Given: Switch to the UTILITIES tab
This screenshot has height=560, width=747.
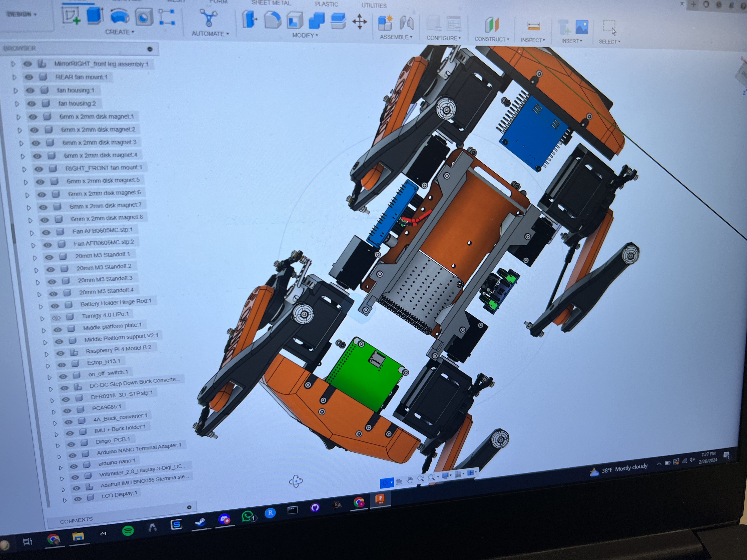Looking at the screenshot, I should click(374, 5).
